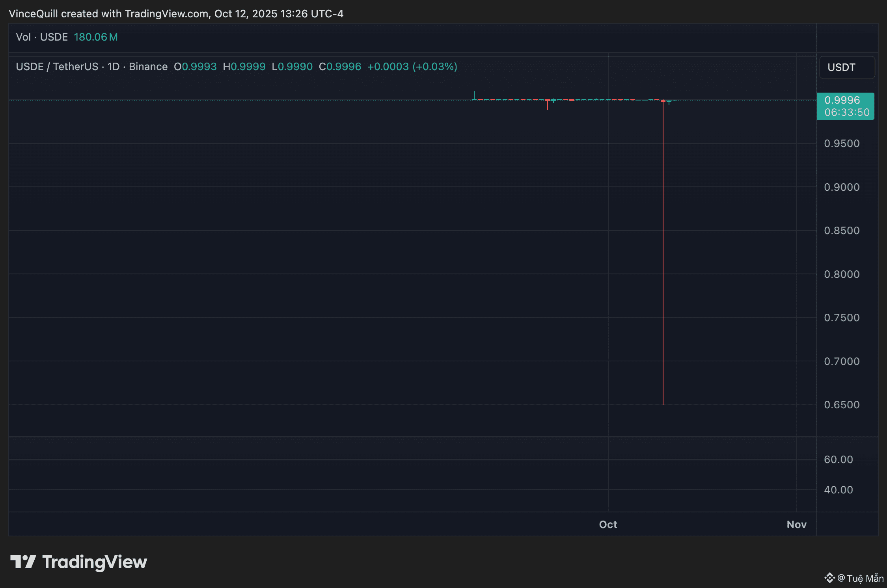Click the Binance diamond watermark icon
This screenshot has height=588, width=887.
(x=829, y=578)
